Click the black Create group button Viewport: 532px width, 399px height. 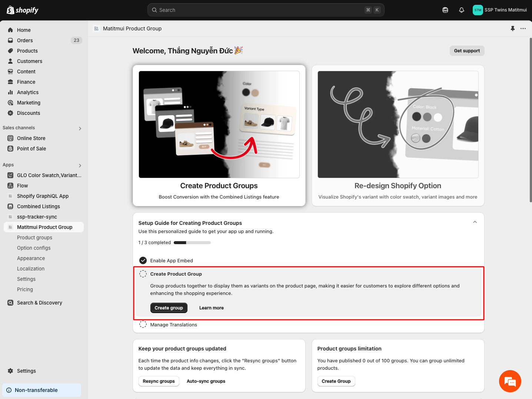click(x=169, y=308)
